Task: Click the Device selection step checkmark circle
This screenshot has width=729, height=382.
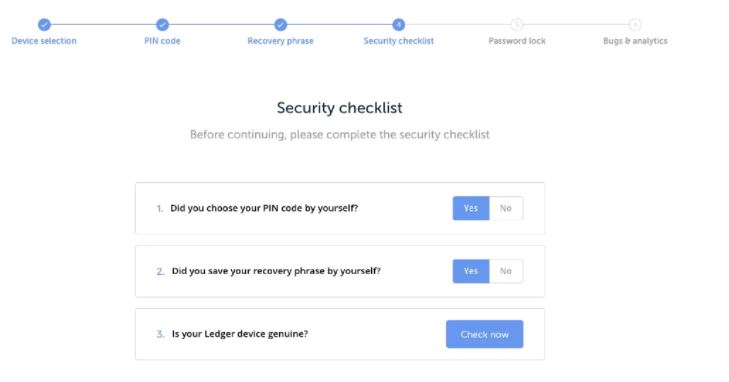Action: (44, 25)
